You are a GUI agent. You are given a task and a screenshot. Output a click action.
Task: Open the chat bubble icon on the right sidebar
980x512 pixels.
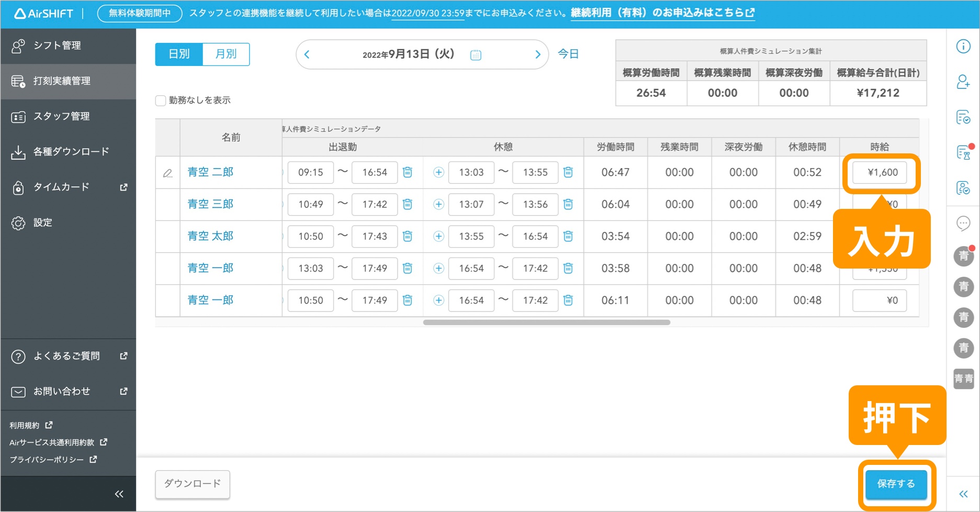963,224
